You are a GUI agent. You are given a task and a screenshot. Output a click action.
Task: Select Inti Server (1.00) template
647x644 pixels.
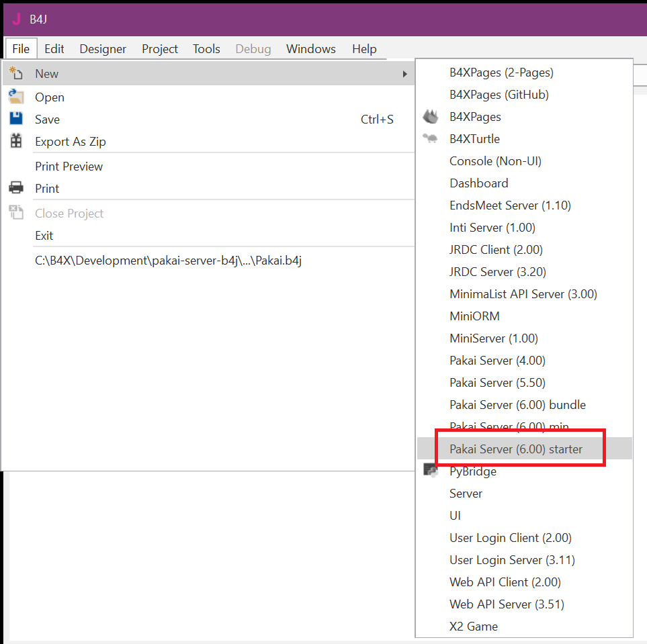pyautogui.click(x=525, y=228)
